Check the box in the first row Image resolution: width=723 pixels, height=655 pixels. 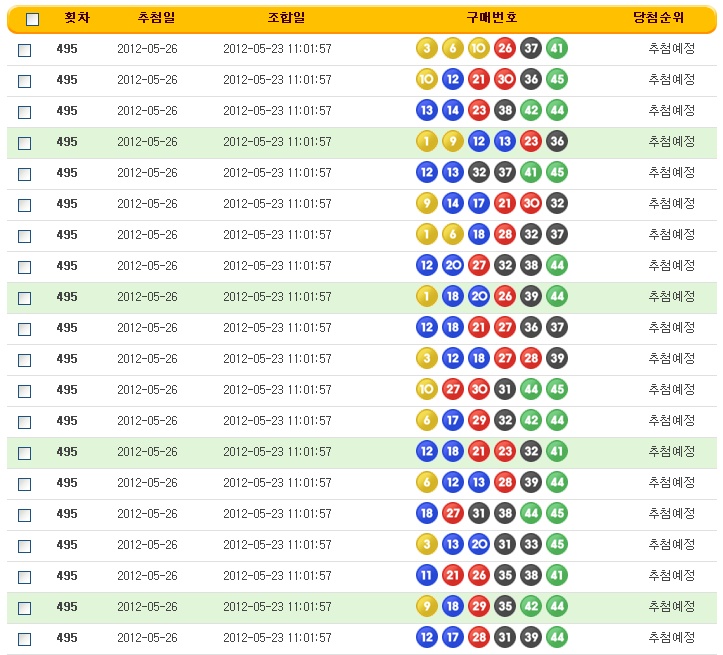tap(25, 50)
